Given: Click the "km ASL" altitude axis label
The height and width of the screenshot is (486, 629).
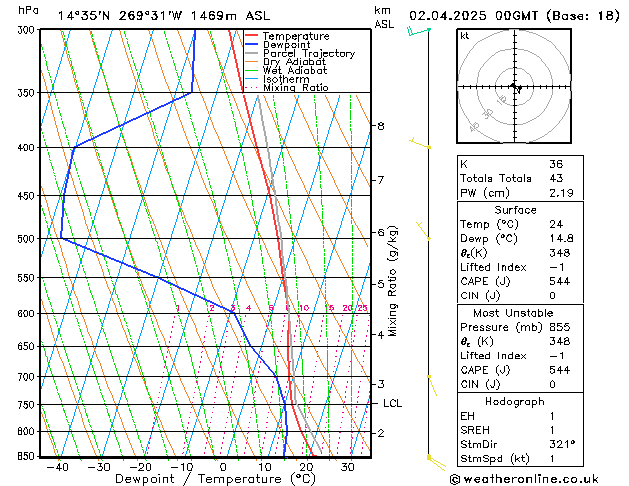Looking at the screenshot, I should tap(384, 17).
